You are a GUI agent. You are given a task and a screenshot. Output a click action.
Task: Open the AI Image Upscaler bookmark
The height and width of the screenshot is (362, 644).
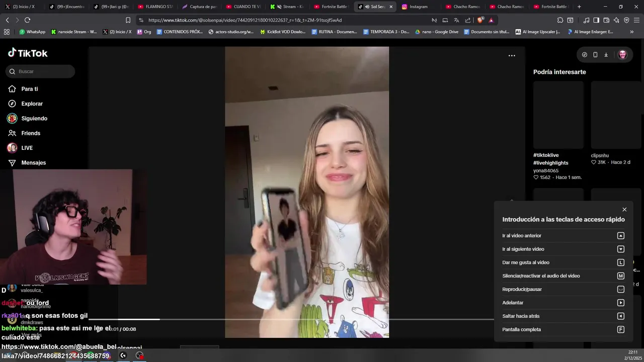[x=538, y=32]
